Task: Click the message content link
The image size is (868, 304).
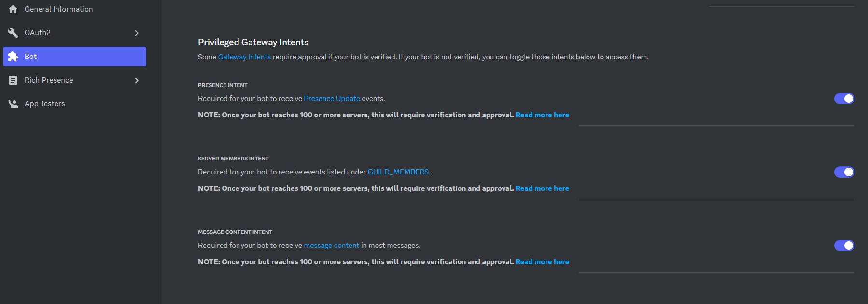Action: coord(331,245)
